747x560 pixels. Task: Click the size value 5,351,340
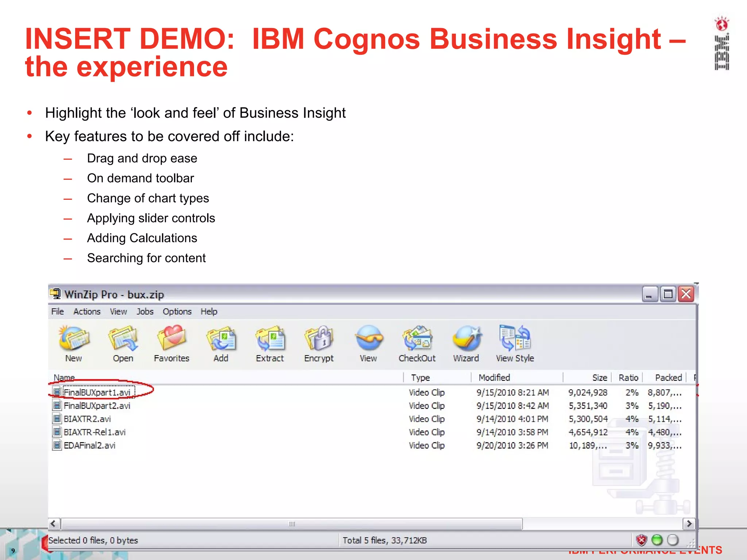pos(588,405)
